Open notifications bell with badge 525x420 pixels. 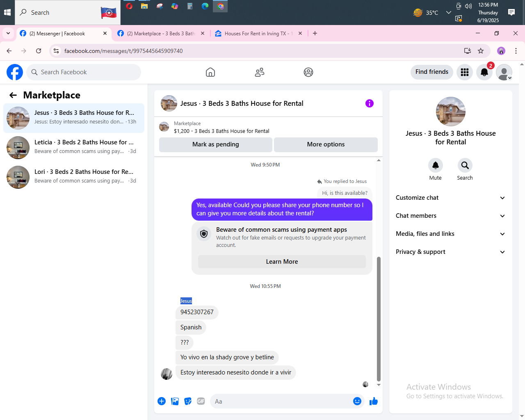point(484,72)
